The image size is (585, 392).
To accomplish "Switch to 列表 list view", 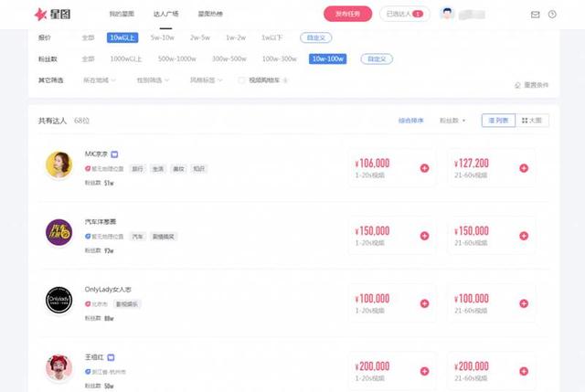I will pos(498,121).
